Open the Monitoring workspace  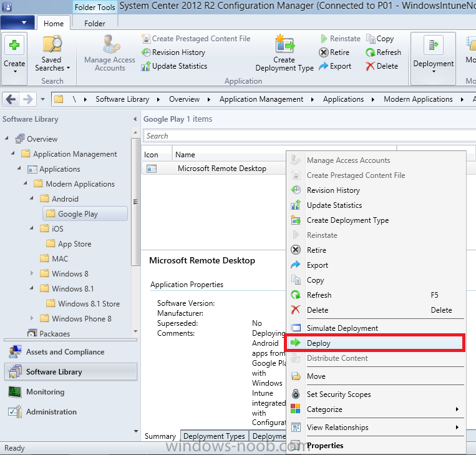point(70,392)
